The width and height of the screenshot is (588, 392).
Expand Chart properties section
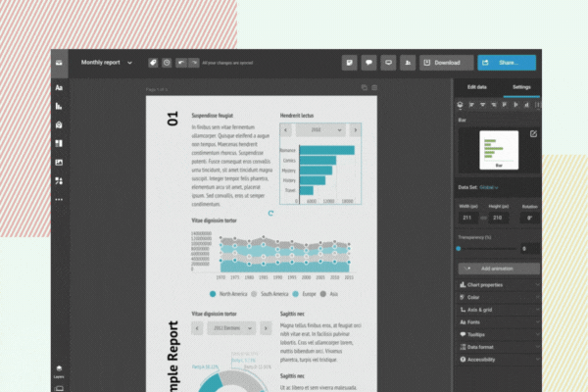(x=499, y=285)
